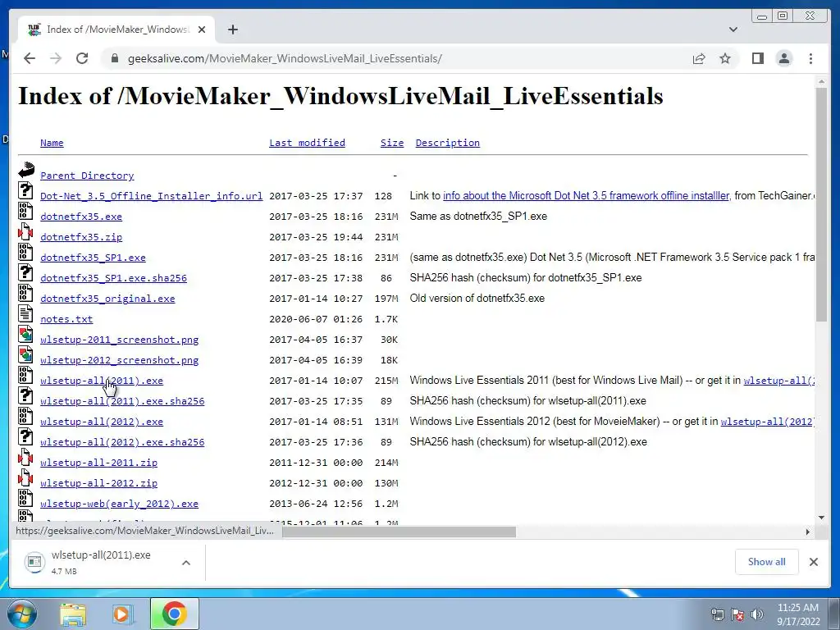This screenshot has height=630, width=840.
Task: Open wlsetup-2011_screenshot.png
Action: point(120,340)
